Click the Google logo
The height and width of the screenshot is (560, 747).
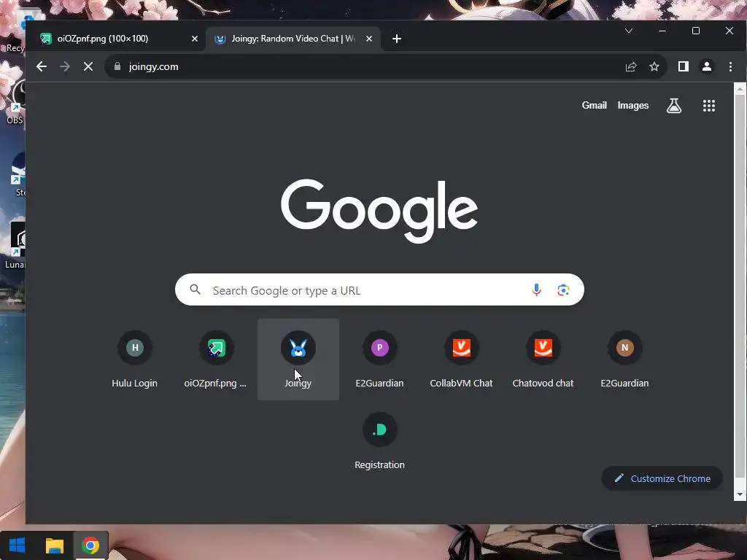(379, 211)
